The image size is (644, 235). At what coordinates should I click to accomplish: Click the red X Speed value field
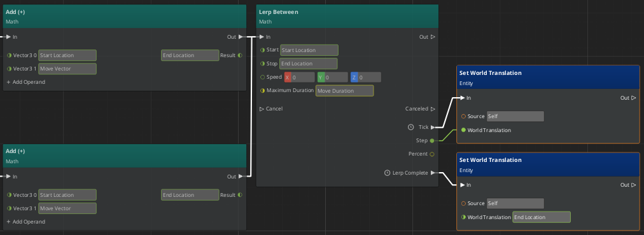coord(300,77)
